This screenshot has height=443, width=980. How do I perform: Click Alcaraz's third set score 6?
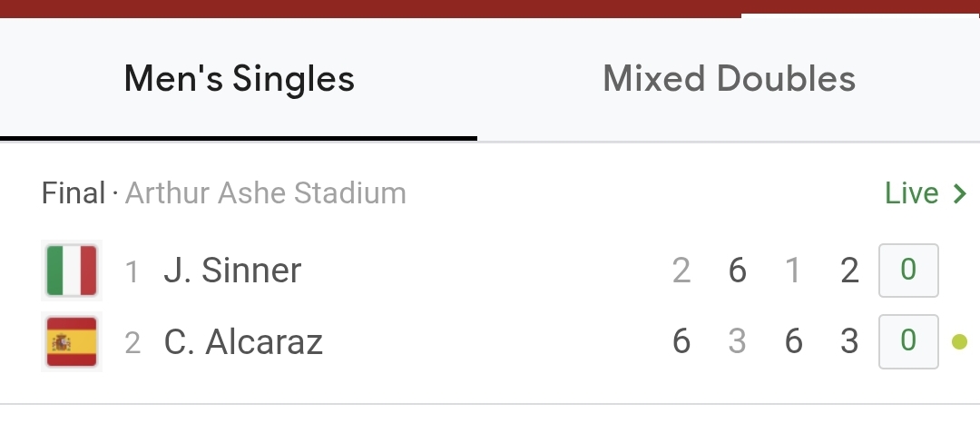[x=794, y=342]
